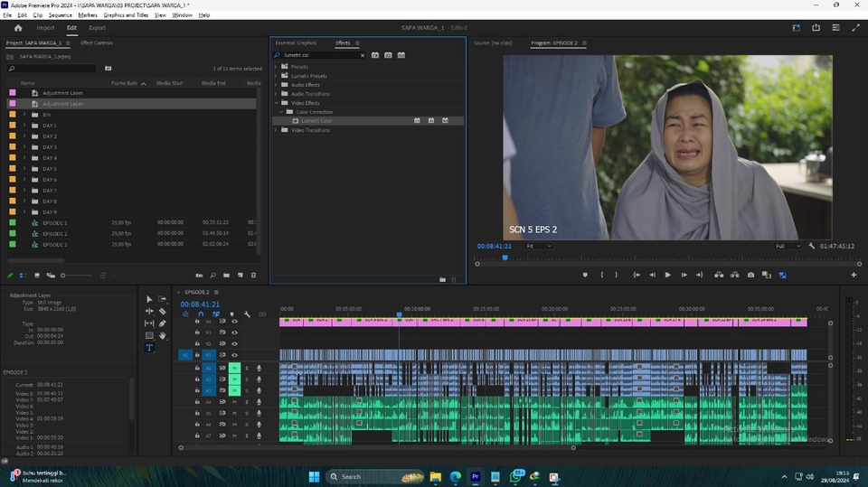Toggle the timeline Snap magnet icon
Screen dimensions: 868x487
click(201, 314)
